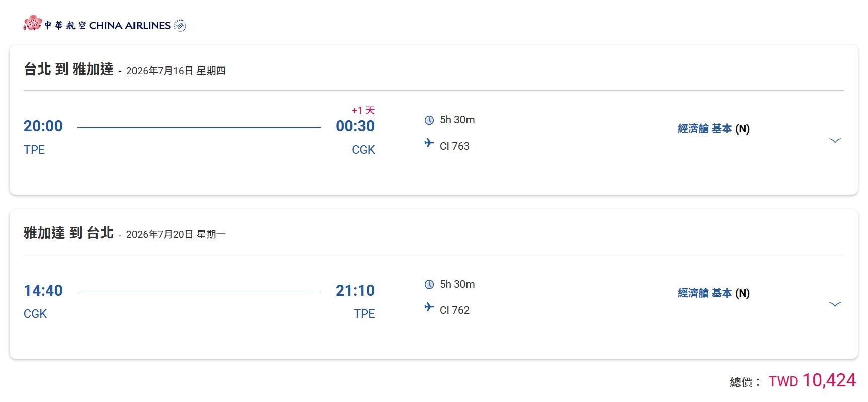Select the 00:30 CGK arrival time

coord(355,126)
